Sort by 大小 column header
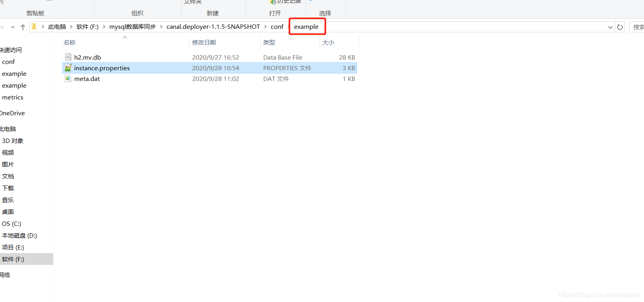 coord(328,42)
